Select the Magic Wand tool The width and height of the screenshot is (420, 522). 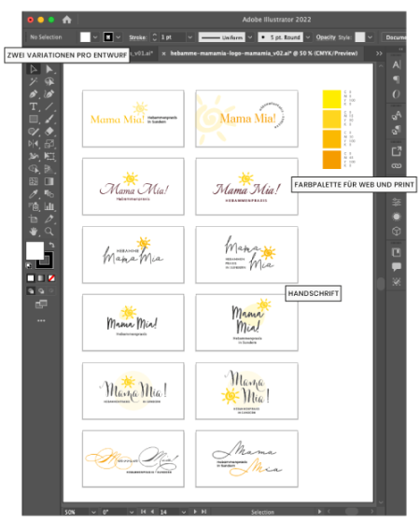34,81
